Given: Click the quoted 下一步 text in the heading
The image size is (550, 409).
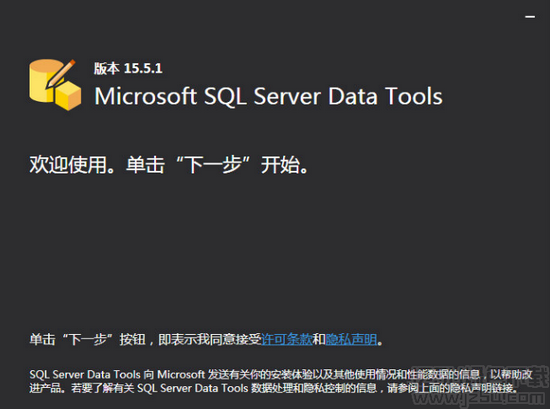Looking at the screenshot, I should click(213, 165).
